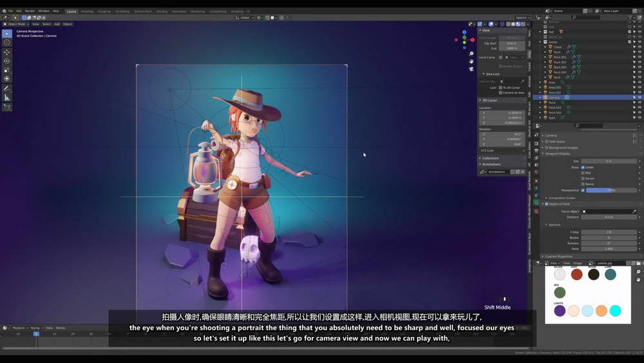This screenshot has width=644, height=363.
Task: Switch to the Shading workspace tab
Action: (x=162, y=12)
